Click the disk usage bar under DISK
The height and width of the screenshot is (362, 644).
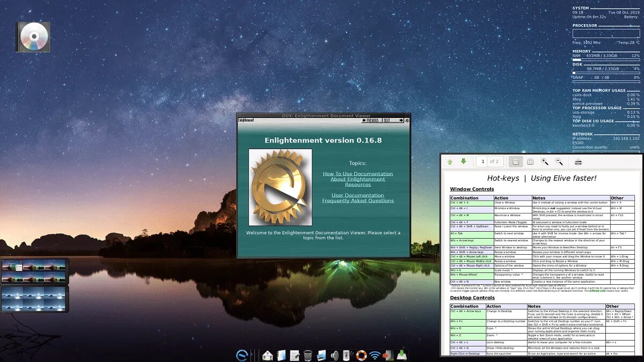[x=606, y=73]
